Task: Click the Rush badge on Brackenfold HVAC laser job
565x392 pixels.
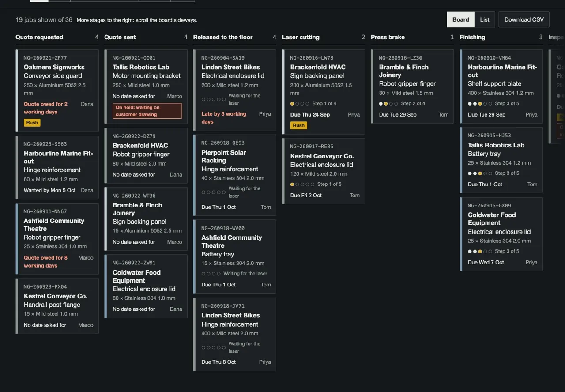Action: pos(299,125)
